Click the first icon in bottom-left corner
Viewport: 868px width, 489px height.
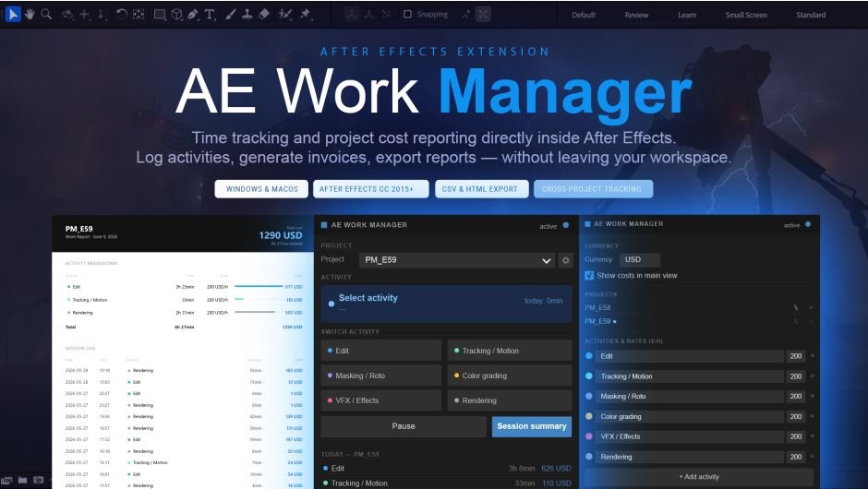(6, 480)
